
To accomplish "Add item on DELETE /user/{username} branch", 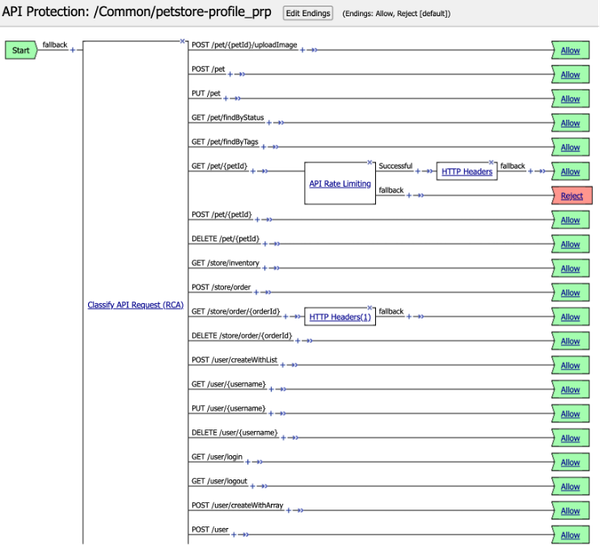I will coord(283,438).
